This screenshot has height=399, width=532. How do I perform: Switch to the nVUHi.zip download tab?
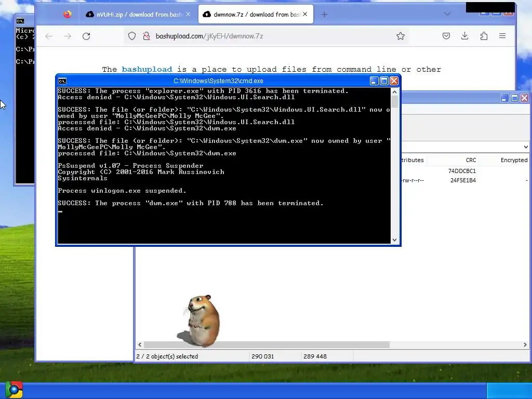pos(138,14)
